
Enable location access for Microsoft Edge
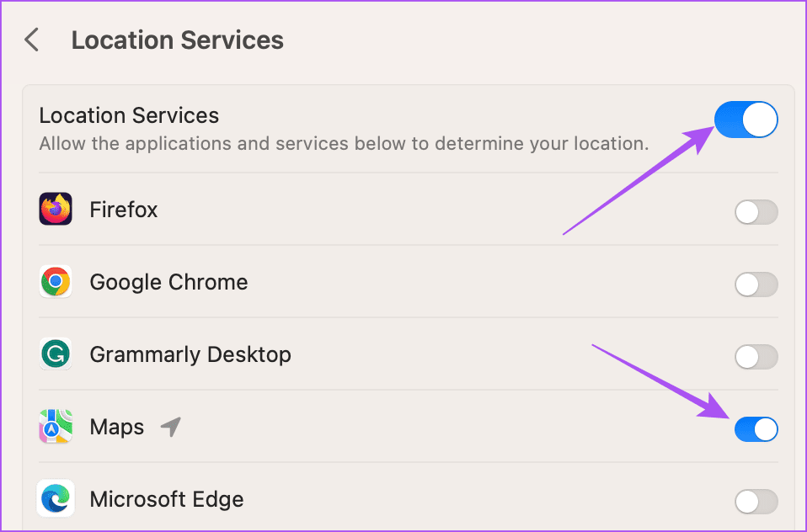756,502
